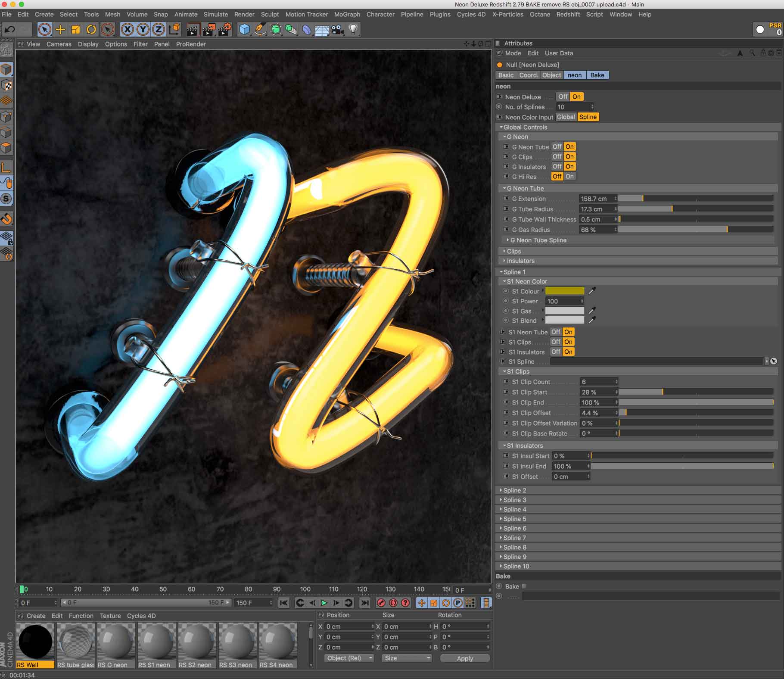Click the Undo arrow icon

pyautogui.click(x=9, y=29)
